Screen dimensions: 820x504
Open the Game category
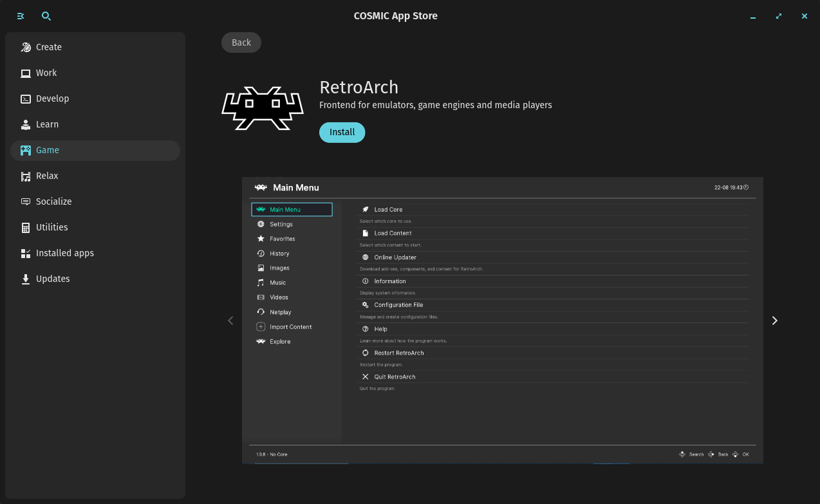click(x=95, y=150)
